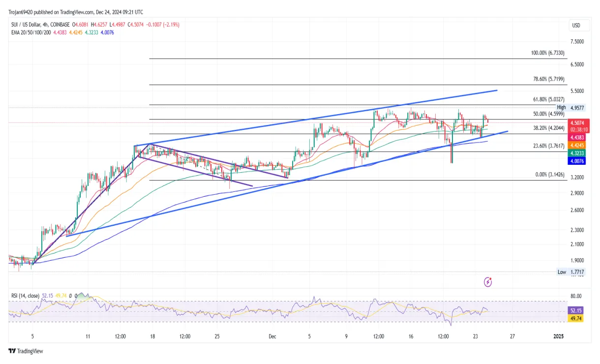Image resolution: width=600 pixels, height=364 pixels.
Task: Click the first Ø icon in RSI legend
Action: [69, 295]
